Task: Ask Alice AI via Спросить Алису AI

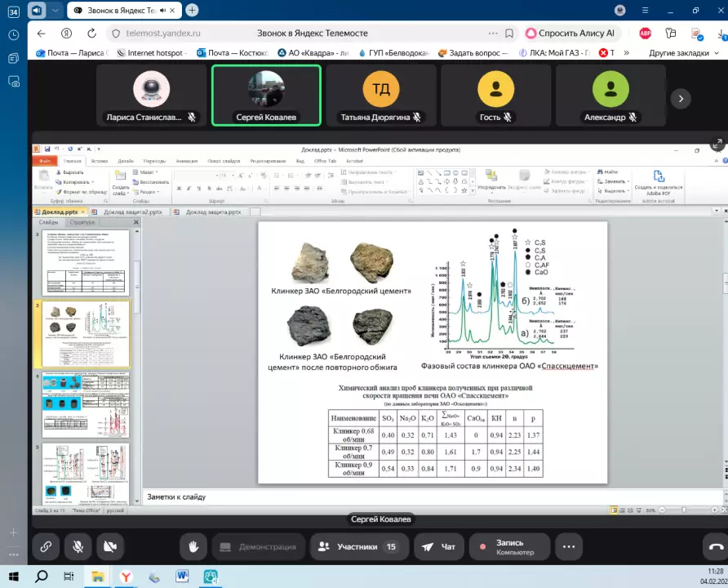Action: 571,33
